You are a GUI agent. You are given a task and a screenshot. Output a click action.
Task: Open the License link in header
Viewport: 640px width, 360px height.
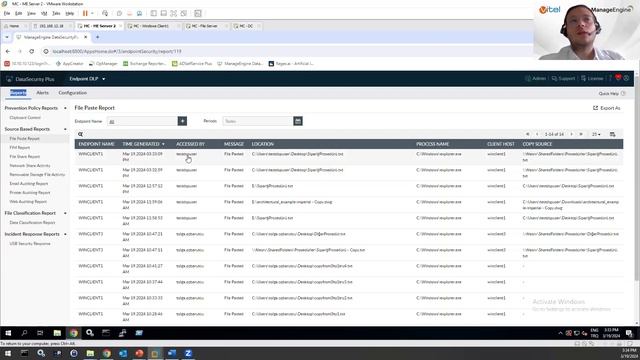tap(592, 78)
